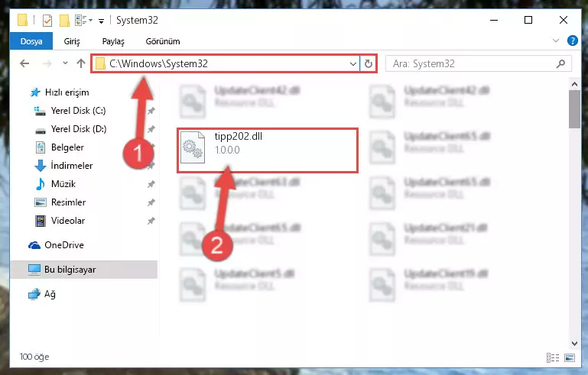Image resolution: width=588 pixels, height=375 pixels.
Task: Expand the address bar history dropdown
Action: pyautogui.click(x=352, y=63)
